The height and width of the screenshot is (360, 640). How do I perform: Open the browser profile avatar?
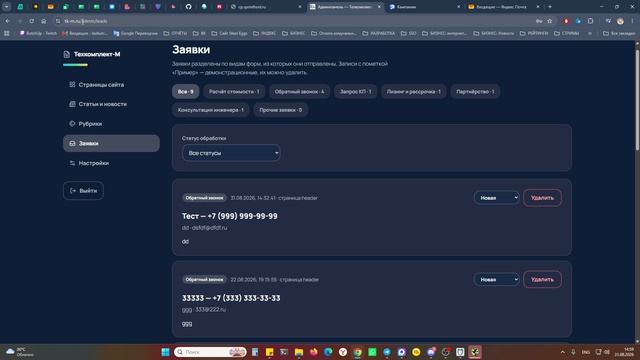click(620, 21)
